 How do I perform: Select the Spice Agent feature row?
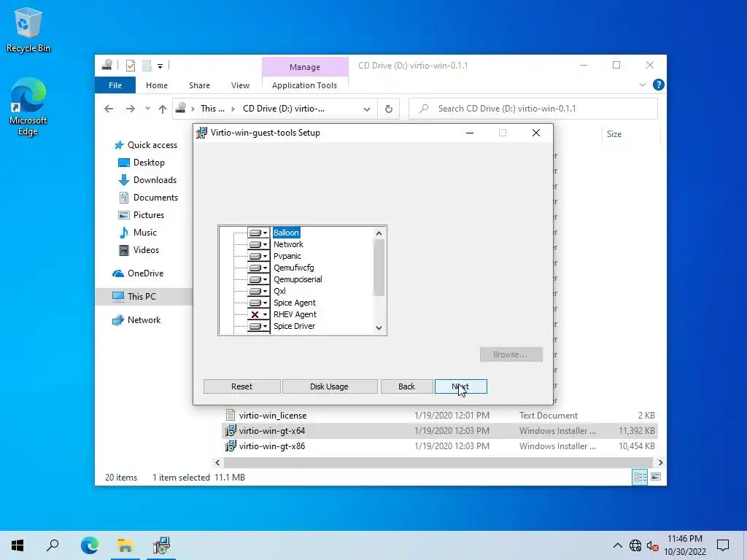tap(295, 303)
